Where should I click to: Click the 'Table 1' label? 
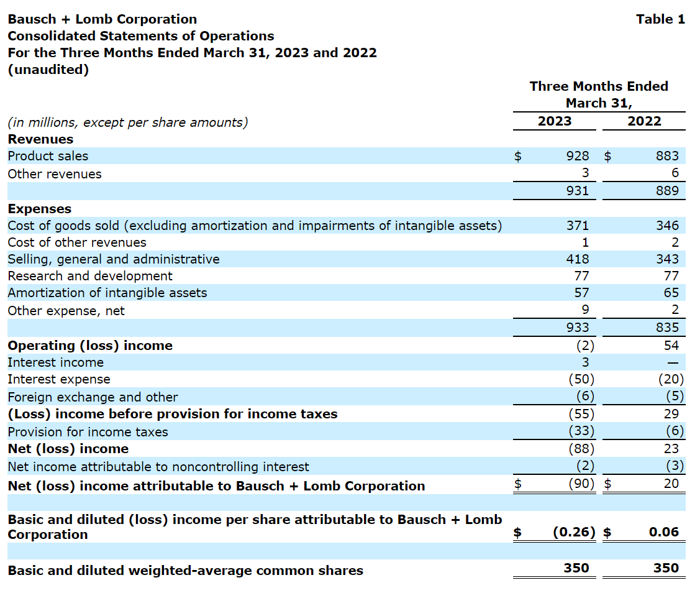pos(660,19)
